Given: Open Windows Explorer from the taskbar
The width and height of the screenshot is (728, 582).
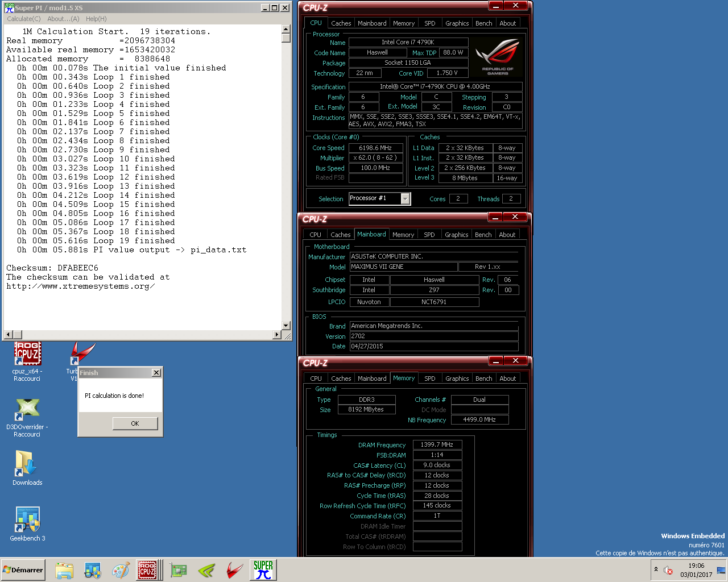Looking at the screenshot, I should pyautogui.click(x=64, y=570).
